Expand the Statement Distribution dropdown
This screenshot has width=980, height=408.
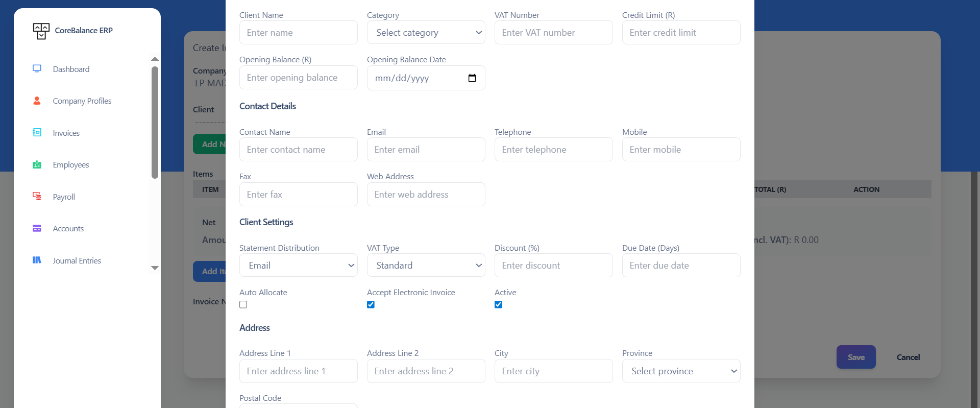(298, 266)
